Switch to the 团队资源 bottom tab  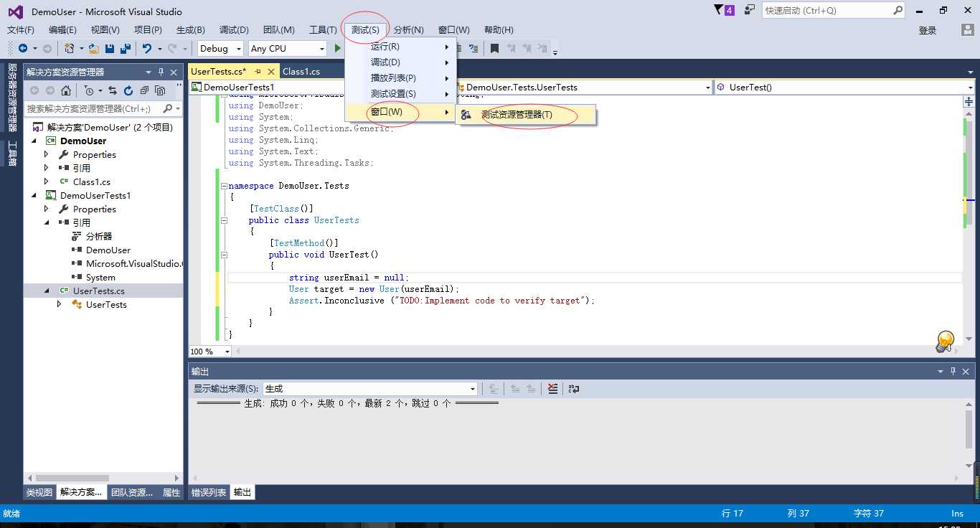(132, 492)
